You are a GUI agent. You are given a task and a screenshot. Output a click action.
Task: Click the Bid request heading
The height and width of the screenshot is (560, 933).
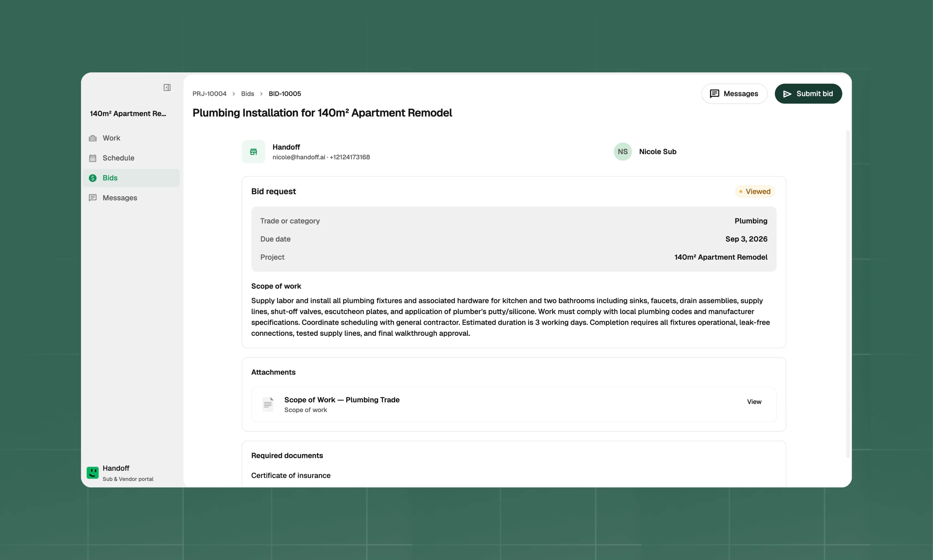tap(273, 192)
